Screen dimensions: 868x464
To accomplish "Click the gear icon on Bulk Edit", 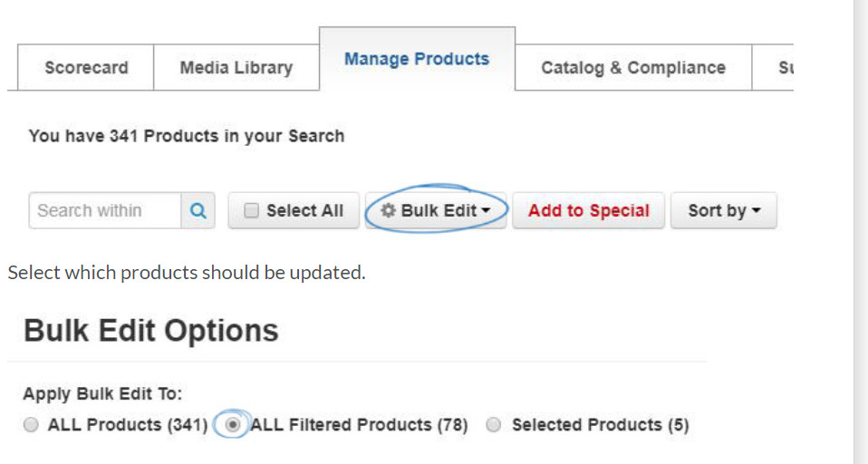I will coord(389,210).
